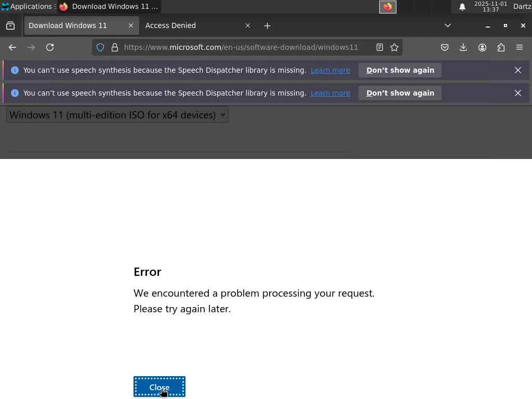This screenshot has height=399, width=532.
Task: Switch to the Download Windows 11 tab
Action: [x=82, y=25]
